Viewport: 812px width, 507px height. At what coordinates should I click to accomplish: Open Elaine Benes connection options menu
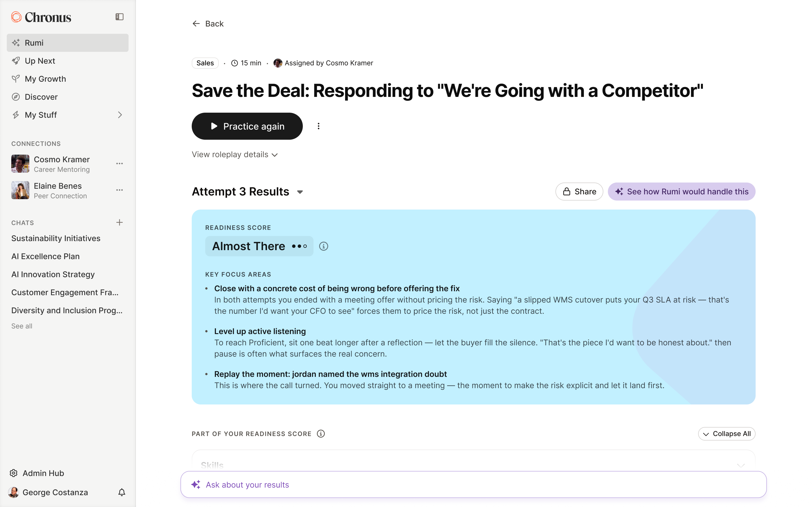coord(120,190)
